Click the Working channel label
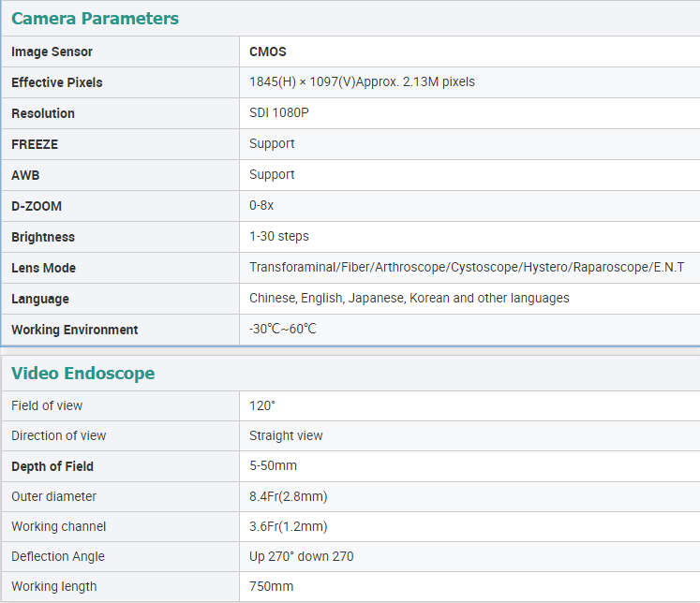This screenshot has height=603, width=700. (x=58, y=527)
